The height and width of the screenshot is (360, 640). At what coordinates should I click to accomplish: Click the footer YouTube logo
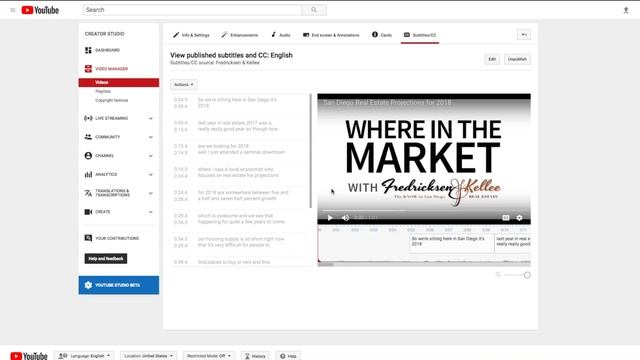[x=29, y=356]
